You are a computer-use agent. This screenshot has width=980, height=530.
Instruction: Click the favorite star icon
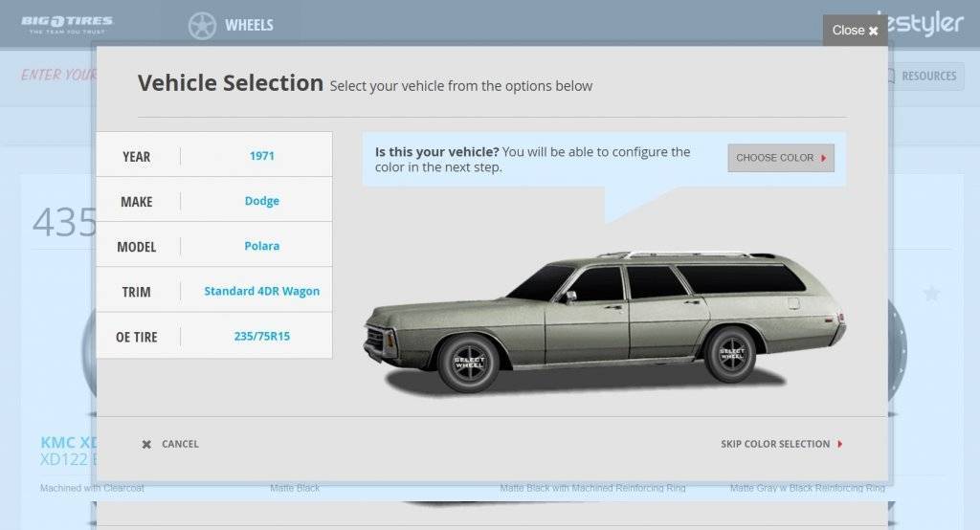point(931,294)
